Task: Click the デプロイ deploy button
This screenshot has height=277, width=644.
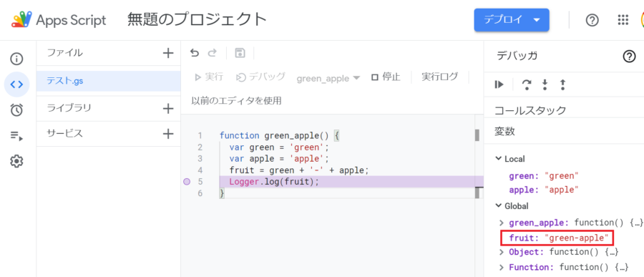Action: pos(512,20)
